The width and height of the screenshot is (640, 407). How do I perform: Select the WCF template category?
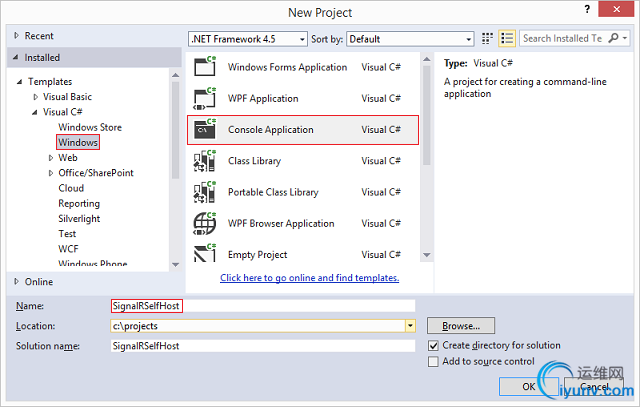68,249
